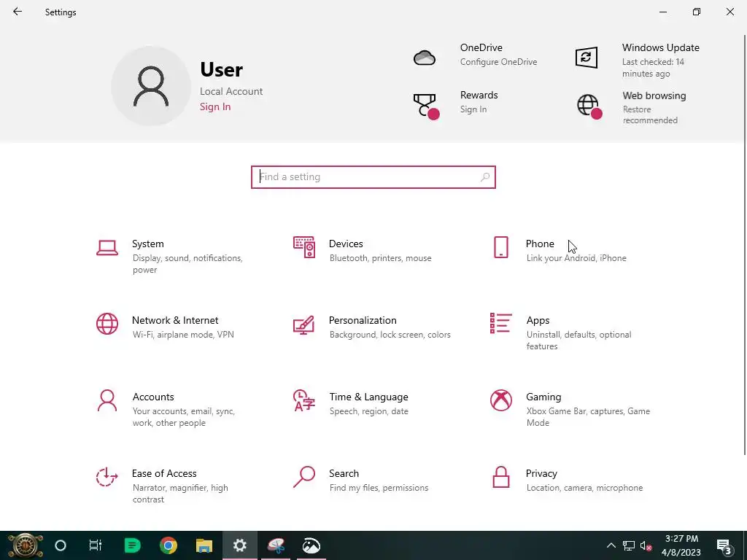The width and height of the screenshot is (747, 560).
Task: Click the Devices keyboard and speaker icon
Action: (x=304, y=247)
